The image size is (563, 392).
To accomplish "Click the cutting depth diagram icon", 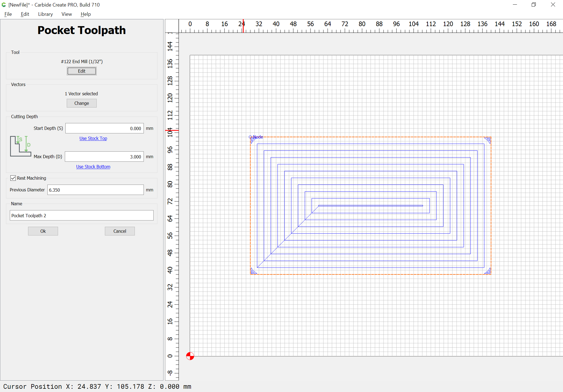I will 21,146.
